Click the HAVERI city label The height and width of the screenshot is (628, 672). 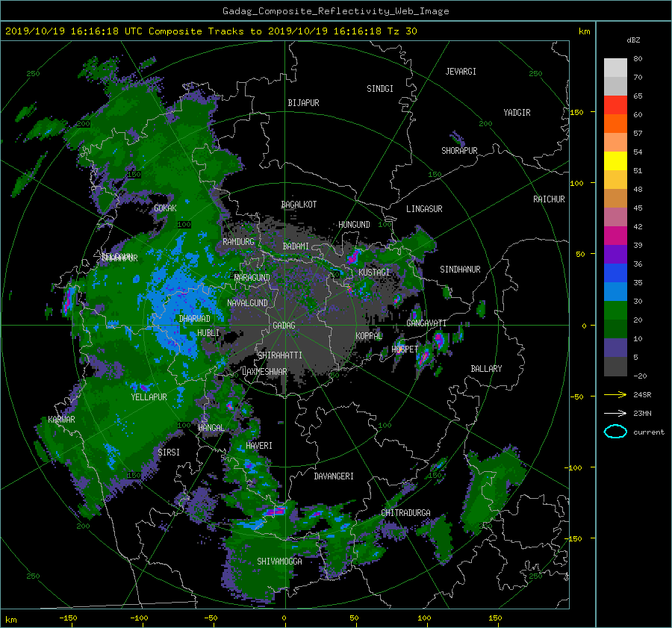click(259, 446)
